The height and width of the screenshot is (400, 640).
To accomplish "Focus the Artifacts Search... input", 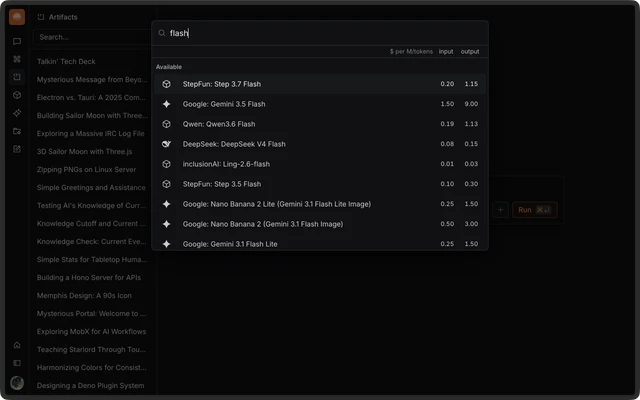I will (92, 37).
